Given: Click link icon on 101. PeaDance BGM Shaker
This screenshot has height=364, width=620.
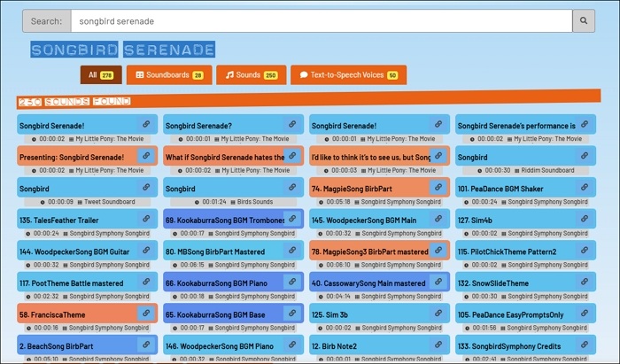Looking at the screenshot, I should tap(585, 187).
